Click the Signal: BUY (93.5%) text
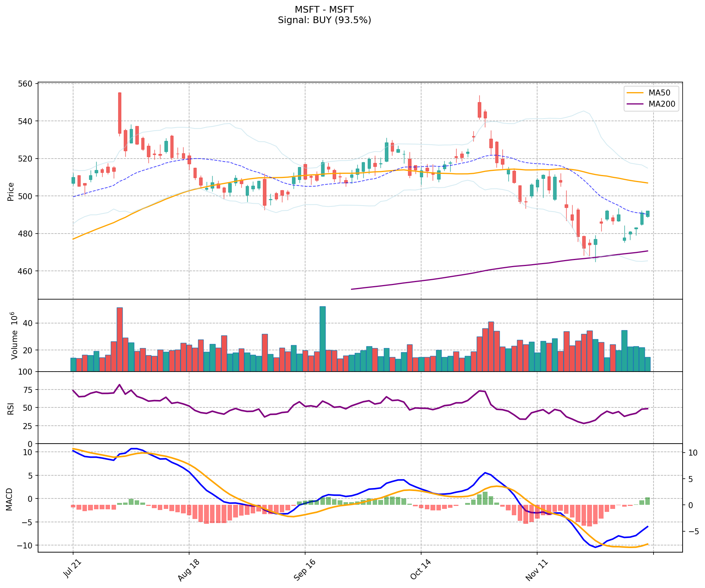Viewport: 705px width, 588px height. pos(324,20)
